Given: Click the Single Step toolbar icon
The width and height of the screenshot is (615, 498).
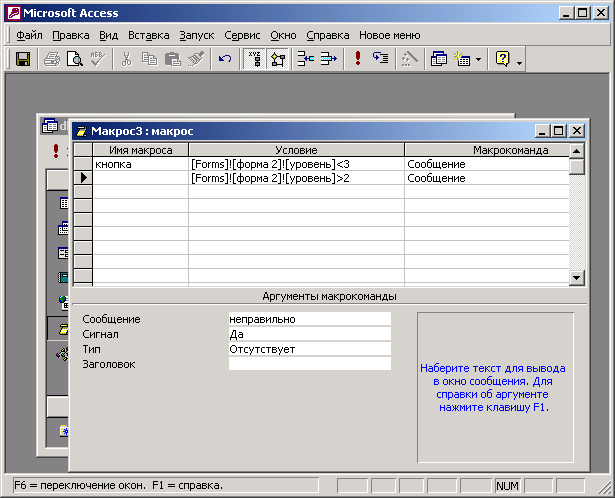Looking at the screenshot, I should [380, 59].
